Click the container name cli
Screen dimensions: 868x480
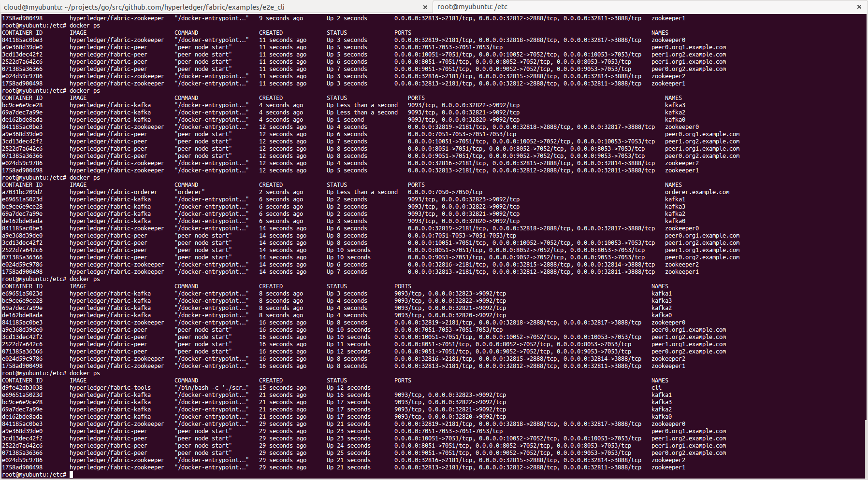tap(656, 388)
